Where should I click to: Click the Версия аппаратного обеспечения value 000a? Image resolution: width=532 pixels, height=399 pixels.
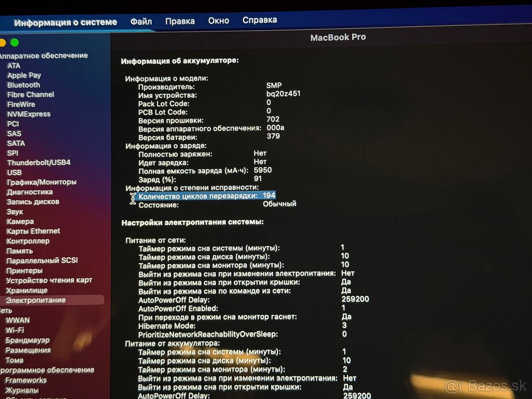(275, 128)
